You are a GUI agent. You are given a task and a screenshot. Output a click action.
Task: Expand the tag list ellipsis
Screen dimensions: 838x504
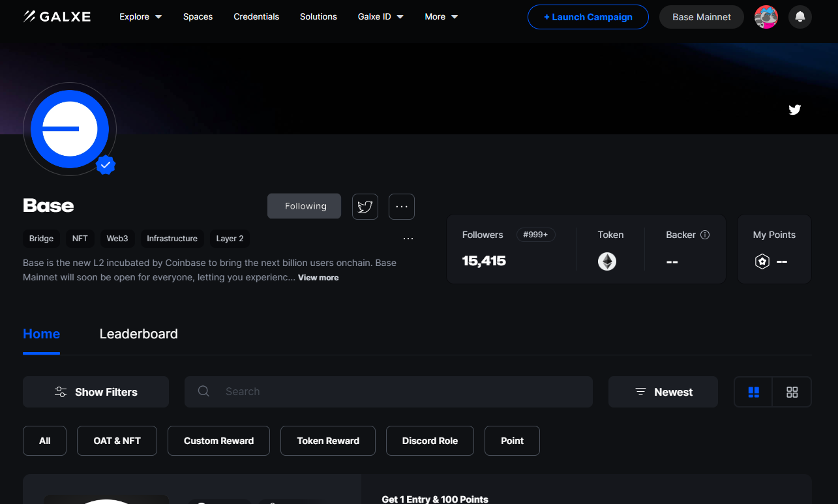408,239
